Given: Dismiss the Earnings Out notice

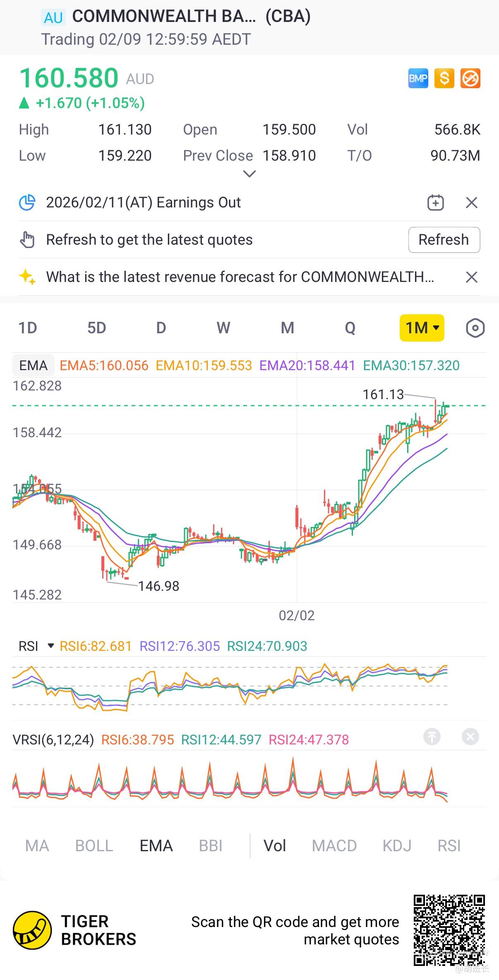Looking at the screenshot, I should click(x=472, y=202).
